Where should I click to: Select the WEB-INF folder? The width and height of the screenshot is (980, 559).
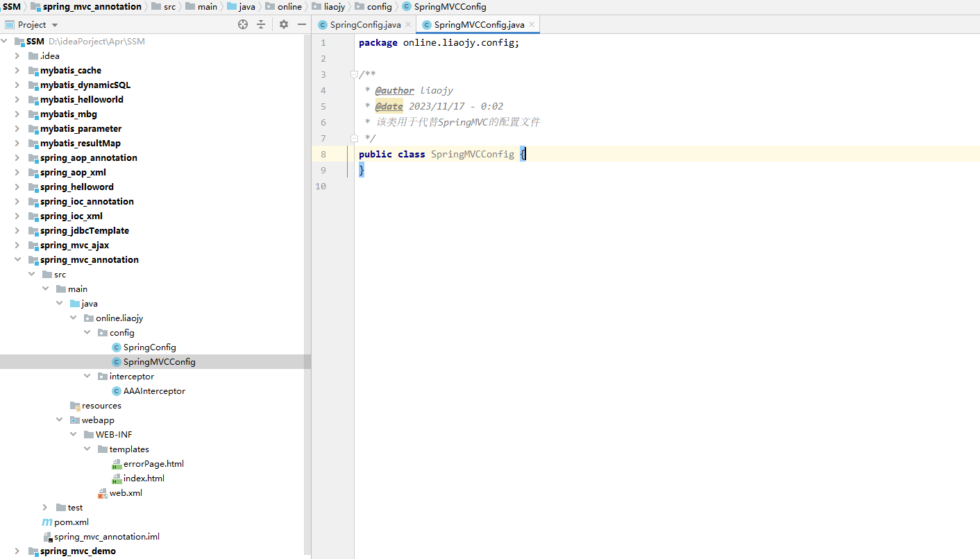[x=114, y=435]
